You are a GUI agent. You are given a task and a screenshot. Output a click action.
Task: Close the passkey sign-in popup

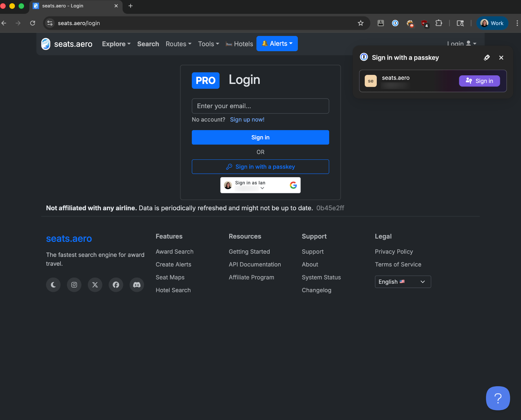coord(501,58)
